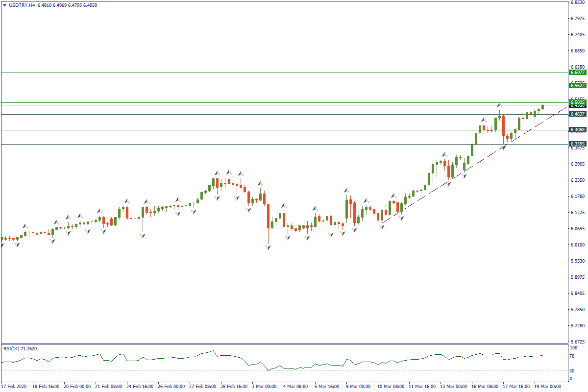The image size is (588, 392).
Task: Click the 6.4637 price level label
Action: pyautogui.click(x=577, y=114)
